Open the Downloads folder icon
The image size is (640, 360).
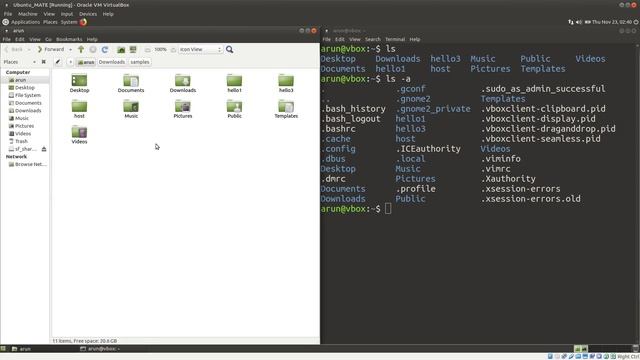coord(183,83)
